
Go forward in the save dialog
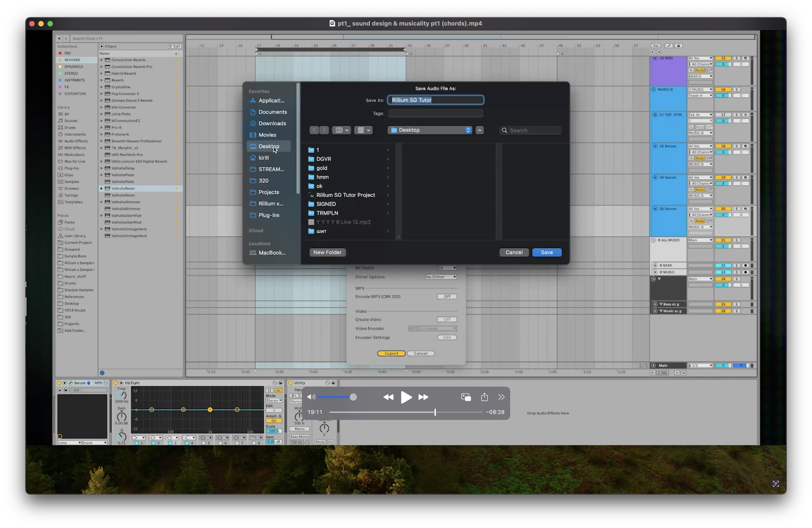point(324,130)
